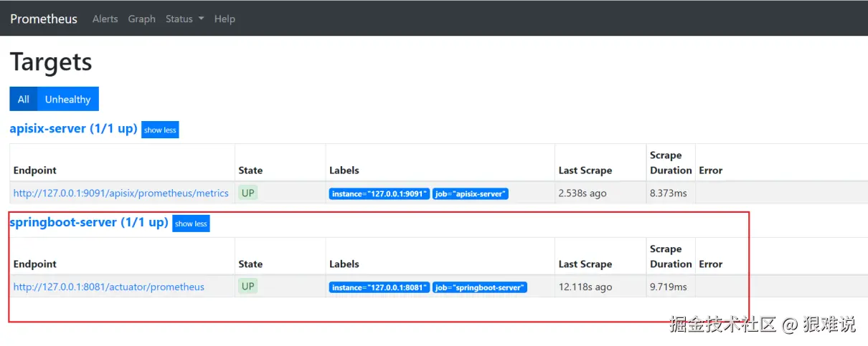Viewport: 868px width, 346px height.
Task: Open apisix-server (1/1 up) heading link
Action: coord(73,129)
